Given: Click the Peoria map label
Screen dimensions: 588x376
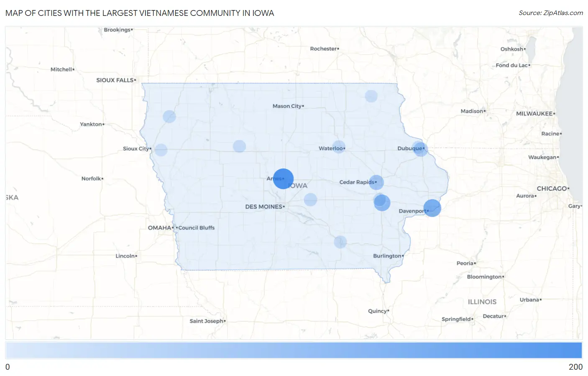Looking at the screenshot, I should [x=465, y=263].
